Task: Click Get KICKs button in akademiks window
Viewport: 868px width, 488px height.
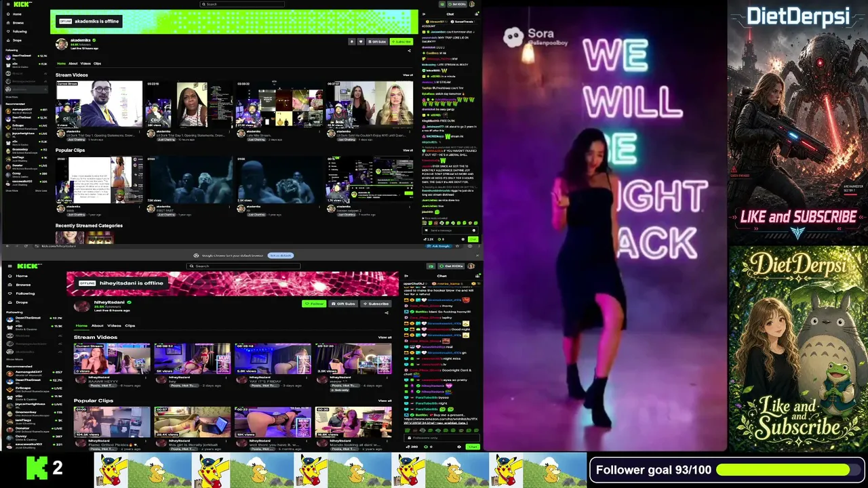Action: click(x=458, y=4)
